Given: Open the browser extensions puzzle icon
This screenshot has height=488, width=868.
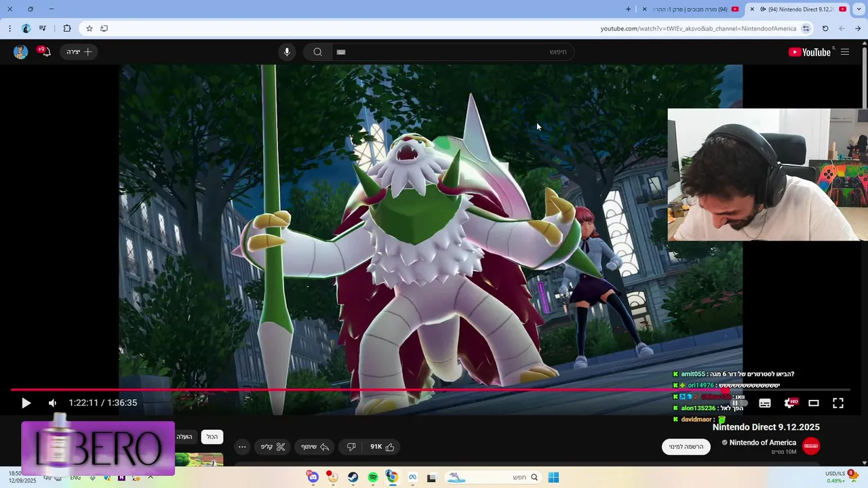Looking at the screenshot, I should coord(66,28).
